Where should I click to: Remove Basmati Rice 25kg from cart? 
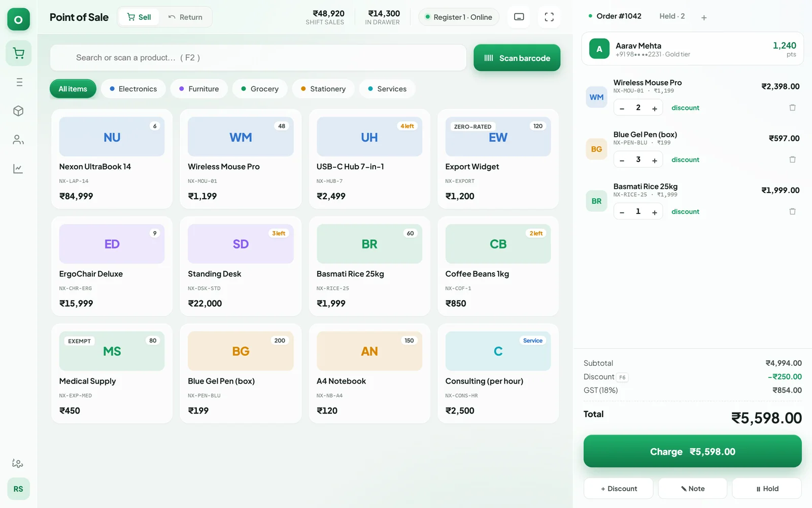(792, 211)
